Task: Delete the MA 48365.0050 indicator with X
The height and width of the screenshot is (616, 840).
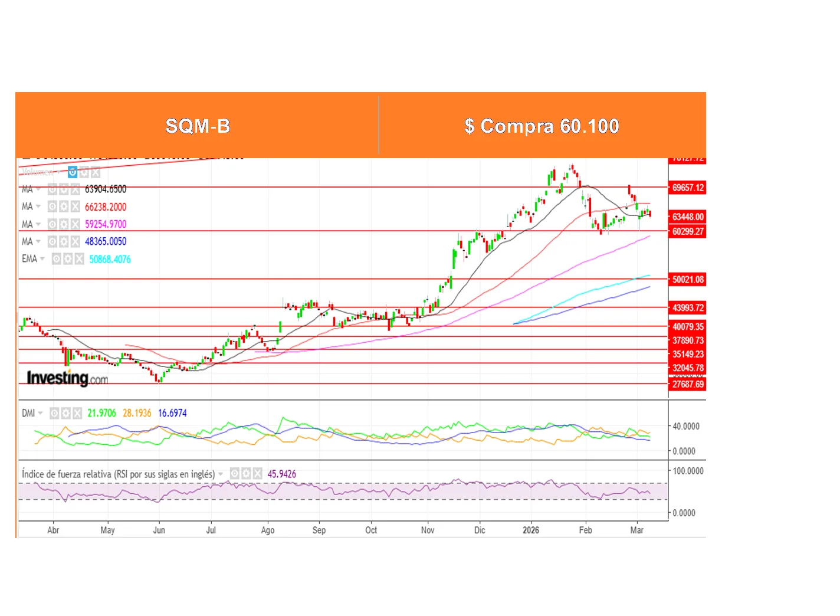Action: 75,241
